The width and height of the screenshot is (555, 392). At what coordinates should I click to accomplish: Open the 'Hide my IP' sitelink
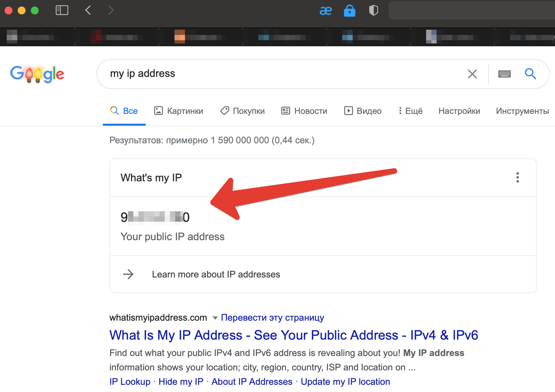pos(181,382)
